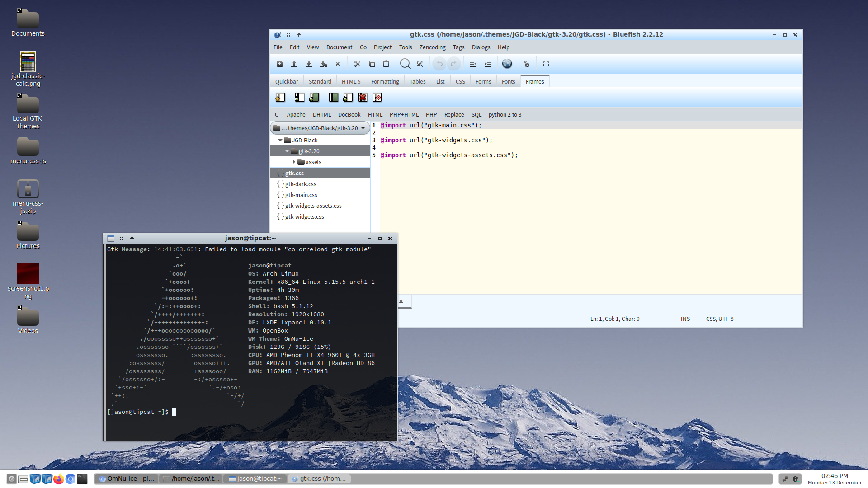Click the Copy icon in Bluefish toolbar
The image size is (868, 488).
click(x=372, y=64)
